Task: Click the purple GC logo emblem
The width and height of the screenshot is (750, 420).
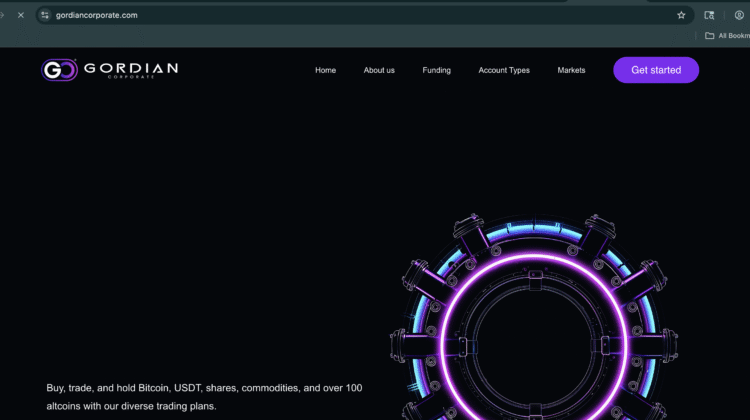Action: (x=59, y=70)
